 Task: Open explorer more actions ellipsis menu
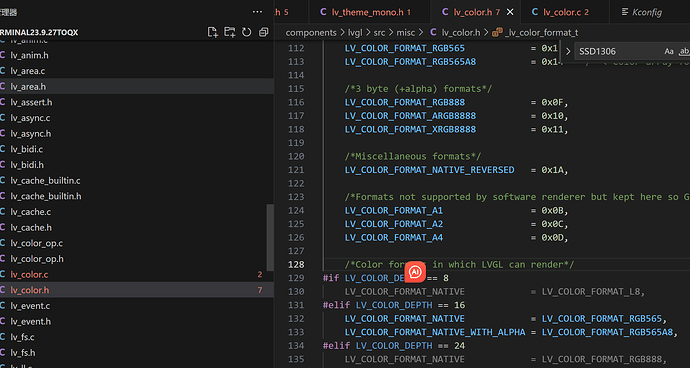(257, 12)
